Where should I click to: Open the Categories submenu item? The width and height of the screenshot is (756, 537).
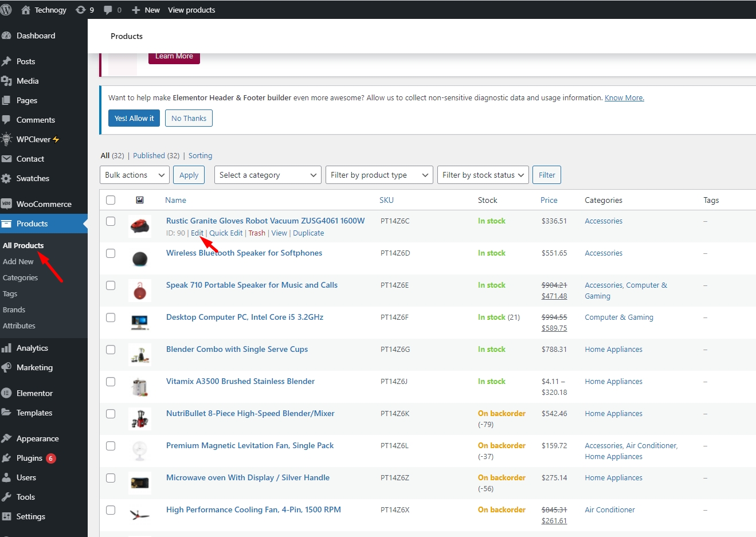(x=20, y=277)
